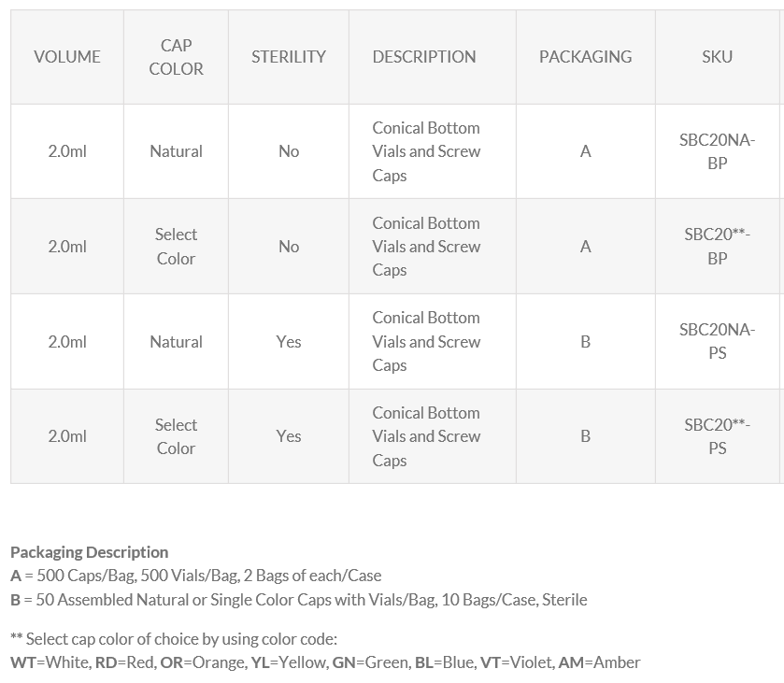
Task: Click first row Natural cap color cell
Action: click(176, 151)
